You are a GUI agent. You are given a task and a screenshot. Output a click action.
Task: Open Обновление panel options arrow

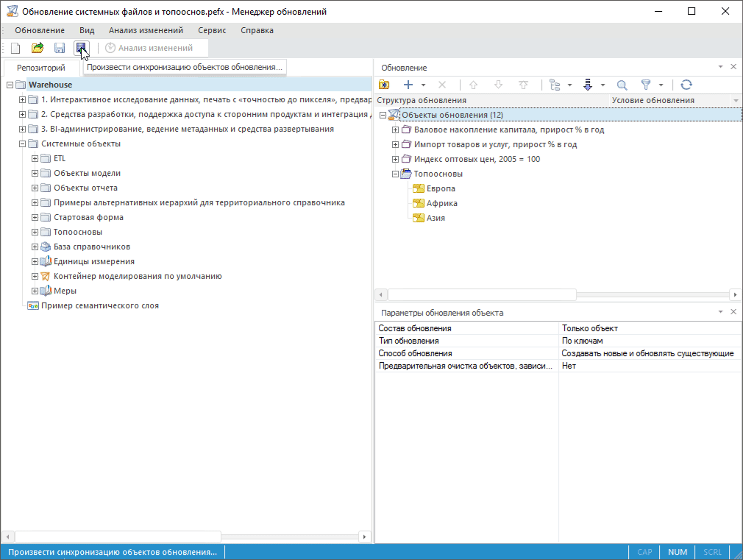pos(720,67)
